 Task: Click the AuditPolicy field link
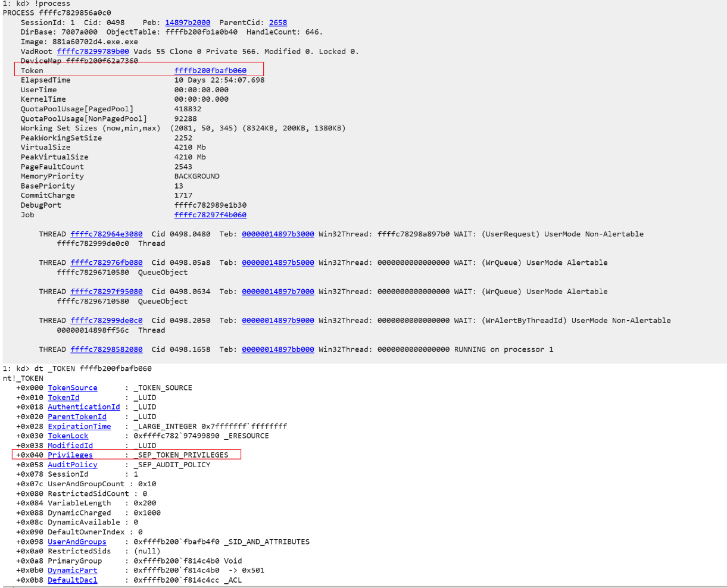(x=73, y=465)
